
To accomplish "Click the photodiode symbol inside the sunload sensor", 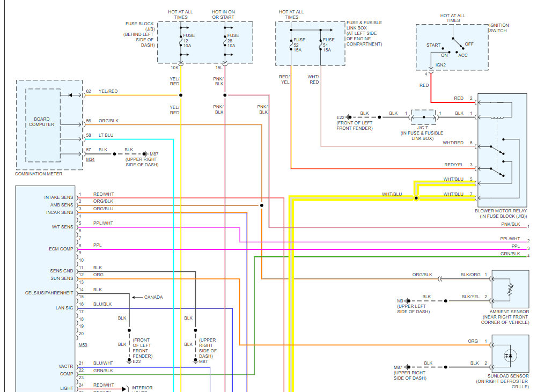I will 510,356.
